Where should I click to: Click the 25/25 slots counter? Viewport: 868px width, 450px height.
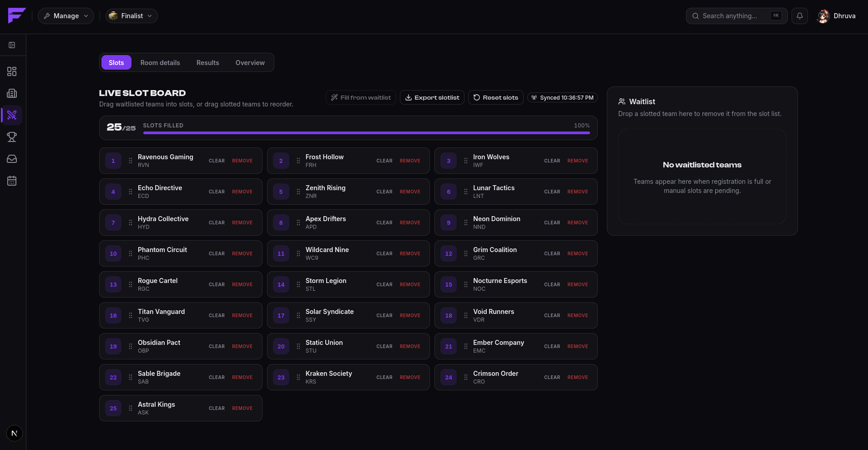click(121, 127)
